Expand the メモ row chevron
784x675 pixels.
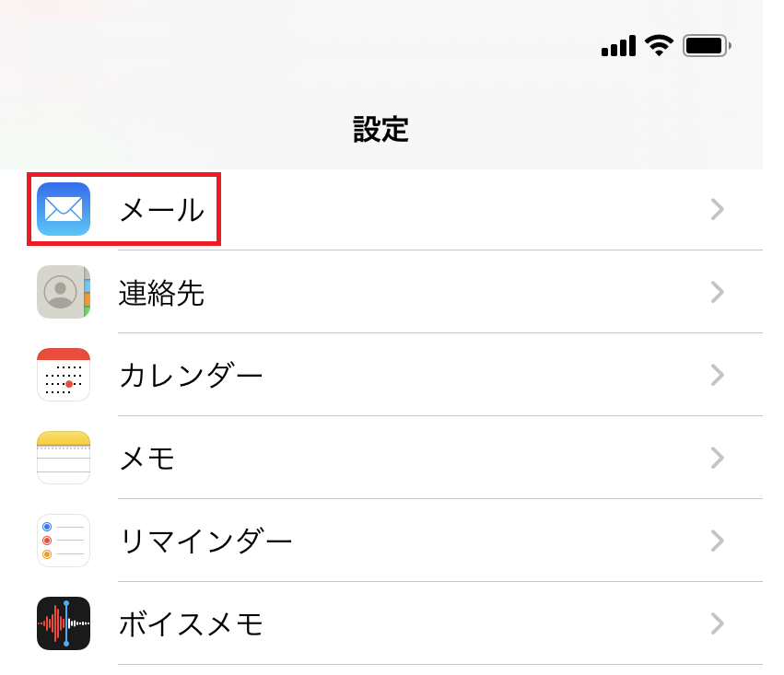pyautogui.click(x=718, y=459)
